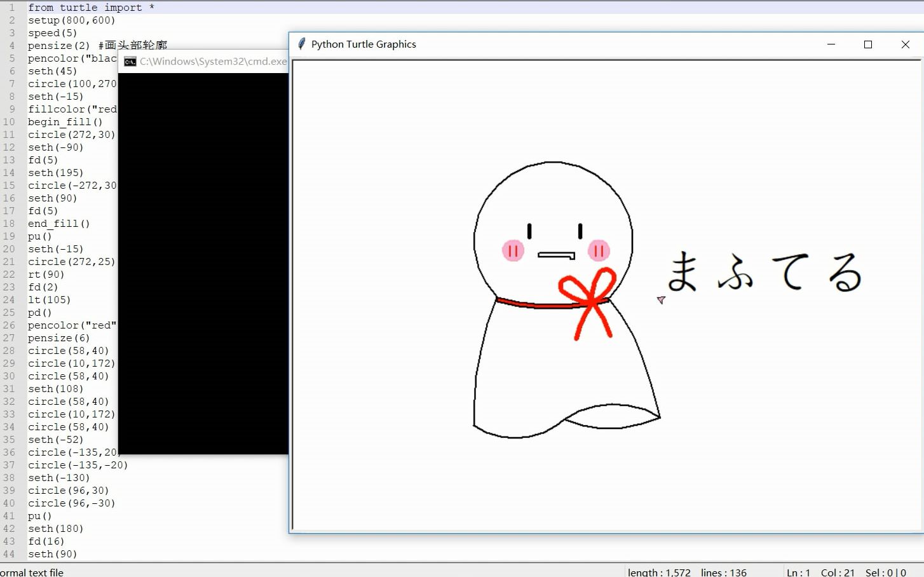924x577 pixels.
Task: Click line number 44 in editor margin
Action: [x=9, y=554]
